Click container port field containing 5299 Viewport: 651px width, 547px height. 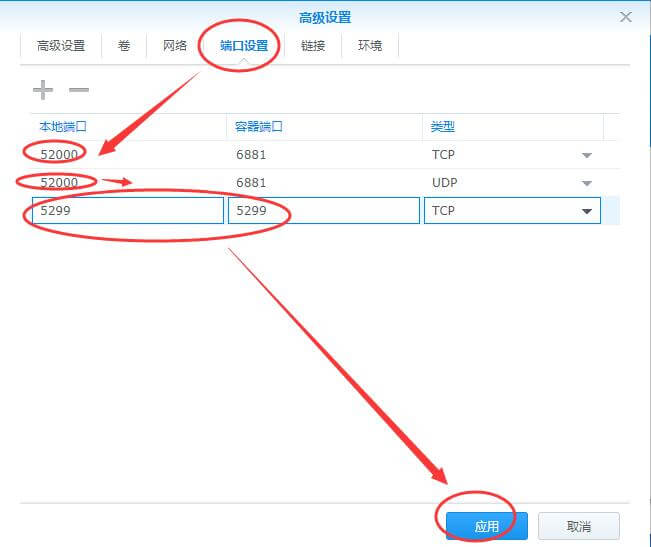click(x=323, y=211)
